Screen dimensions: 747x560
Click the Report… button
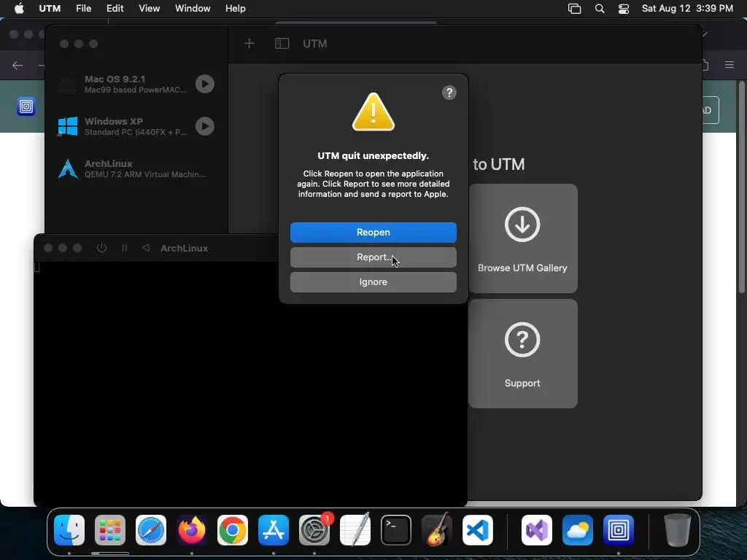[x=373, y=257]
